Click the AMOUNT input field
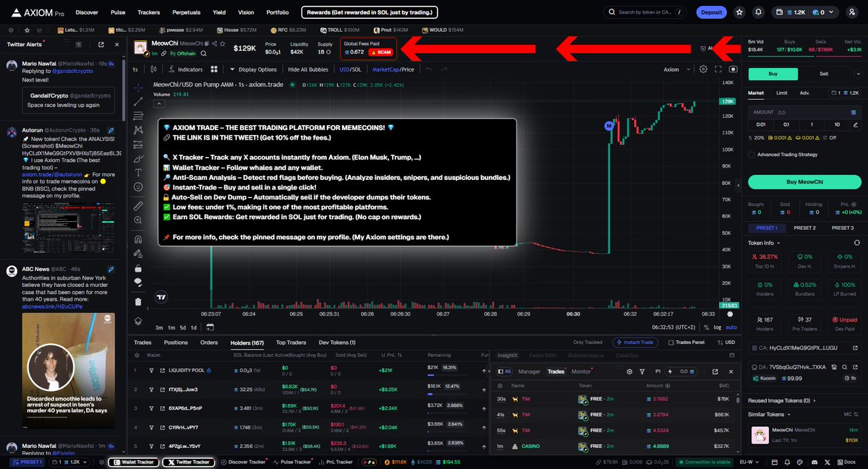 click(x=804, y=112)
